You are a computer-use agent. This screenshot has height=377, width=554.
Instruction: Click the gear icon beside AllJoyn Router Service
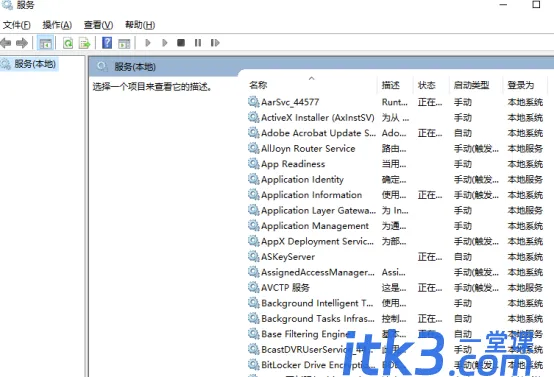[253, 148]
